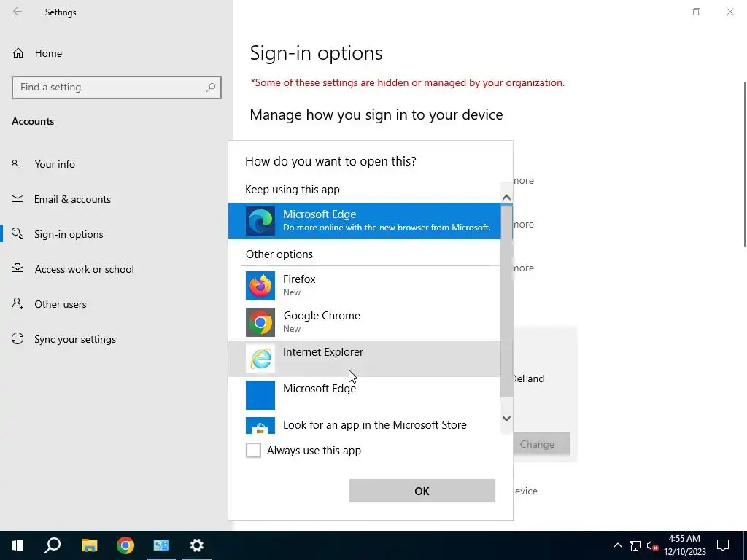
Task: Open the taskbar app next to Chrome
Action: 161,545
